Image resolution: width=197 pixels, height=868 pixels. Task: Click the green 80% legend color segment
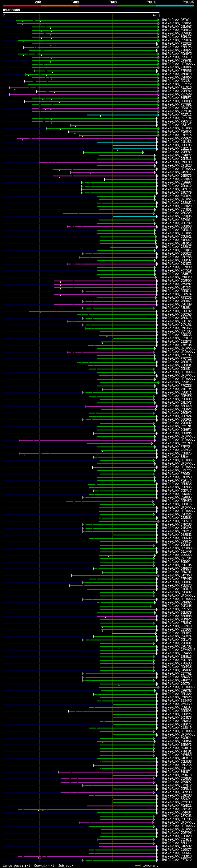[137, 6]
